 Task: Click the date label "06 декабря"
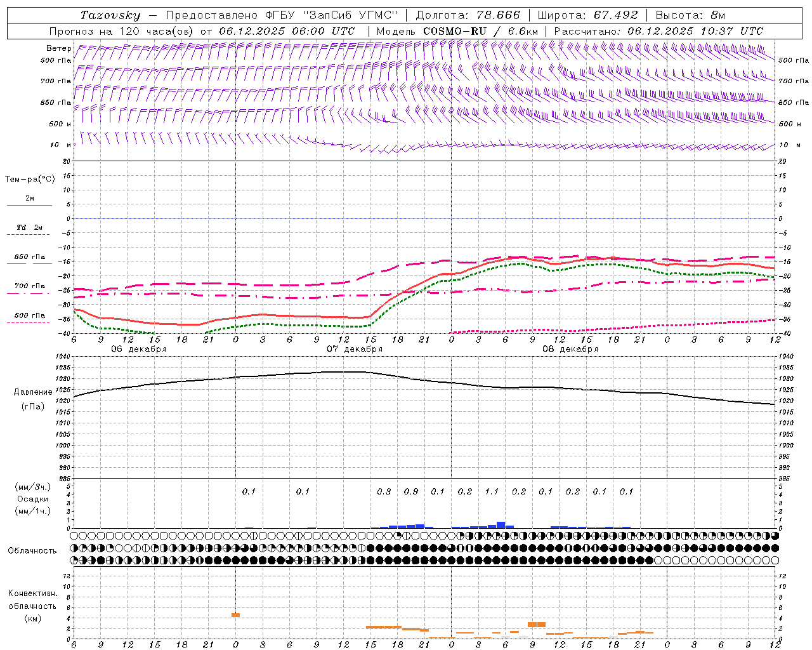(x=139, y=349)
